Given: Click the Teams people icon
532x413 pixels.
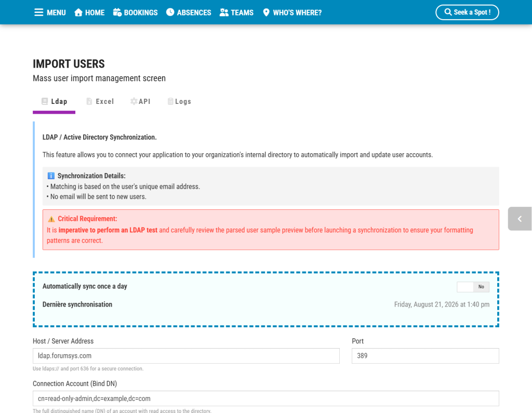Looking at the screenshot, I should click(x=224, y=12).
